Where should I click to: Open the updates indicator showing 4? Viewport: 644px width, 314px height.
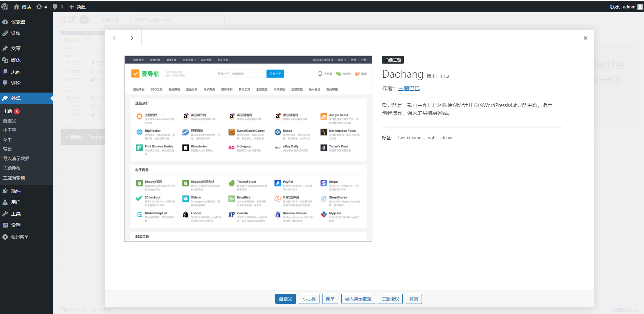41,7
